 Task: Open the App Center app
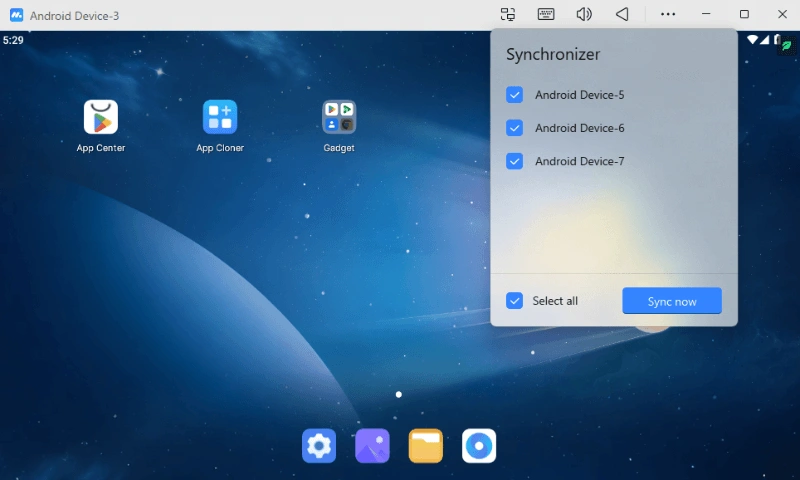101,117
